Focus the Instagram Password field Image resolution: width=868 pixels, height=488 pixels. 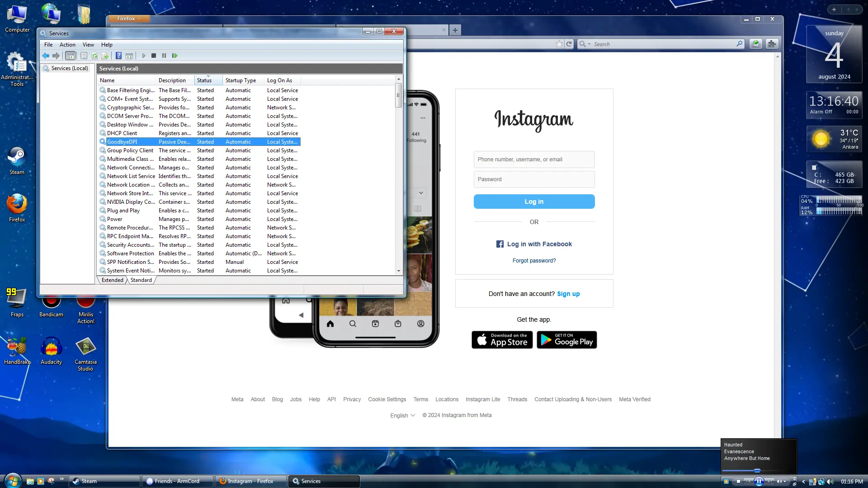534,179
